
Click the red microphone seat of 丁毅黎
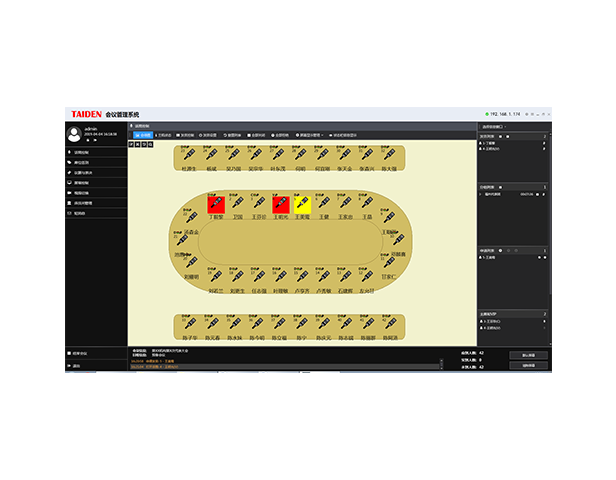(x=216, y=204)
